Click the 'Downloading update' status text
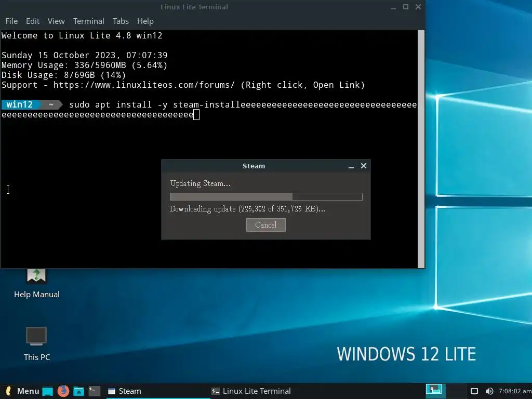The height and width of the screenshot is (399, 532). click(x=248, y=209)
